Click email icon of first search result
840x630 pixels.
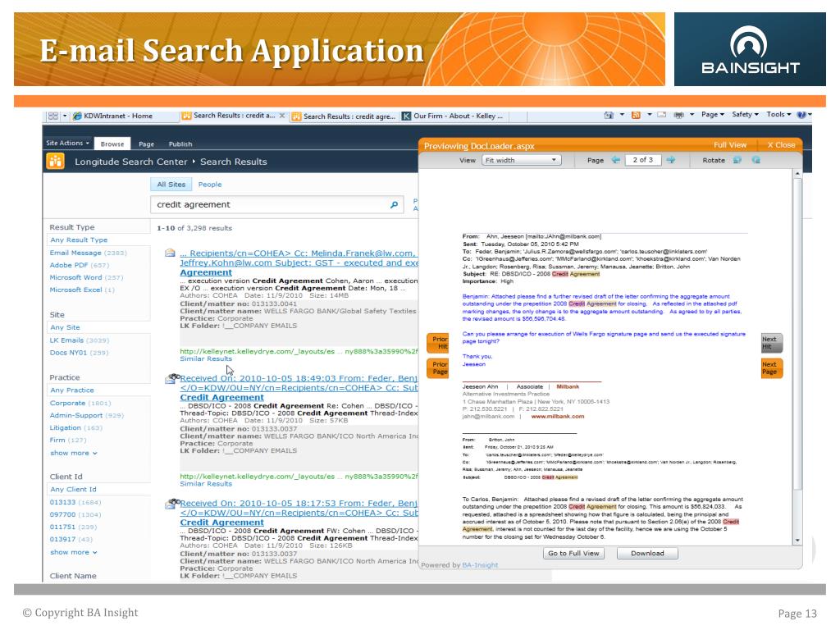click(x=170, y=253)
